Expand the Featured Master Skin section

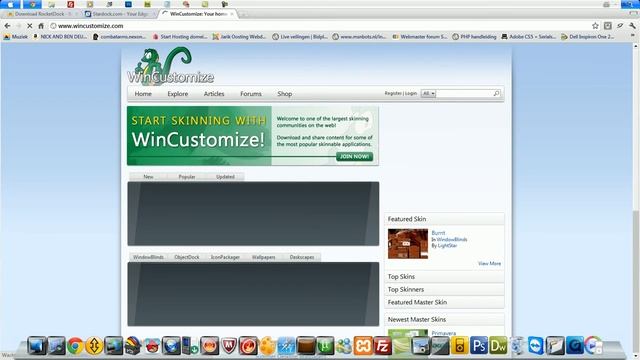(x=444, y=302)
